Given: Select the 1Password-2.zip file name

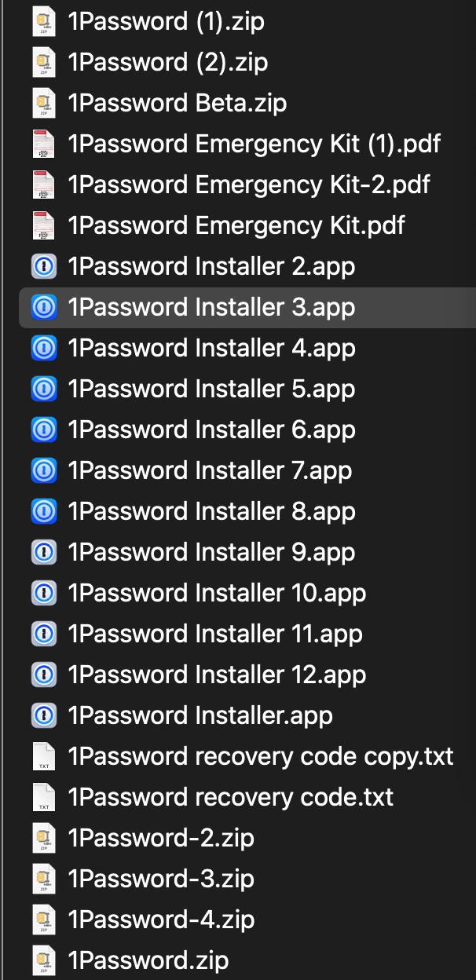Looking at the screenshot, I should coord(161,838).
